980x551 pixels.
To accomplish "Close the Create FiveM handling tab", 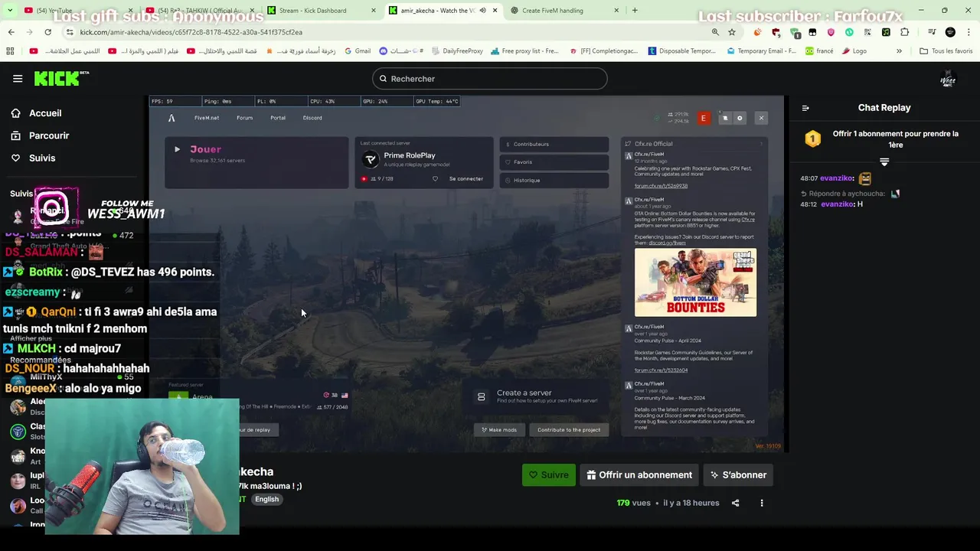I will coord(616,11).
